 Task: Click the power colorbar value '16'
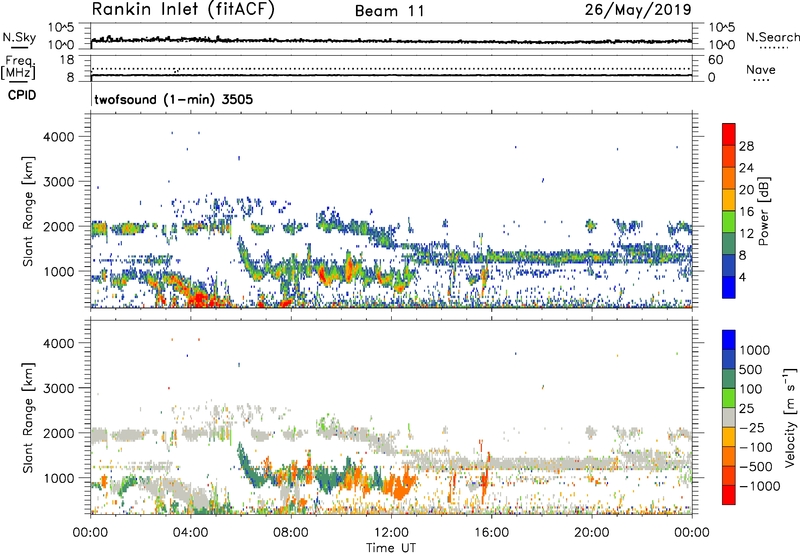pyautogui.click(x=746, y=212)
